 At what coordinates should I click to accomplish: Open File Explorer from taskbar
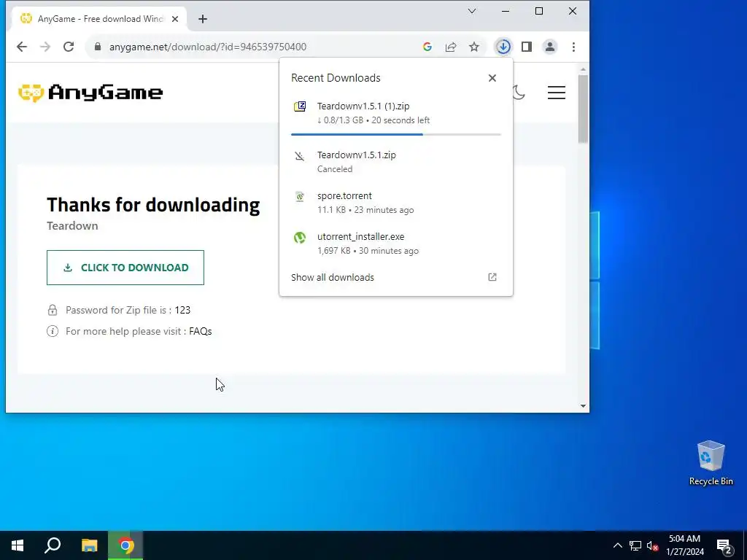coord(89,545)
